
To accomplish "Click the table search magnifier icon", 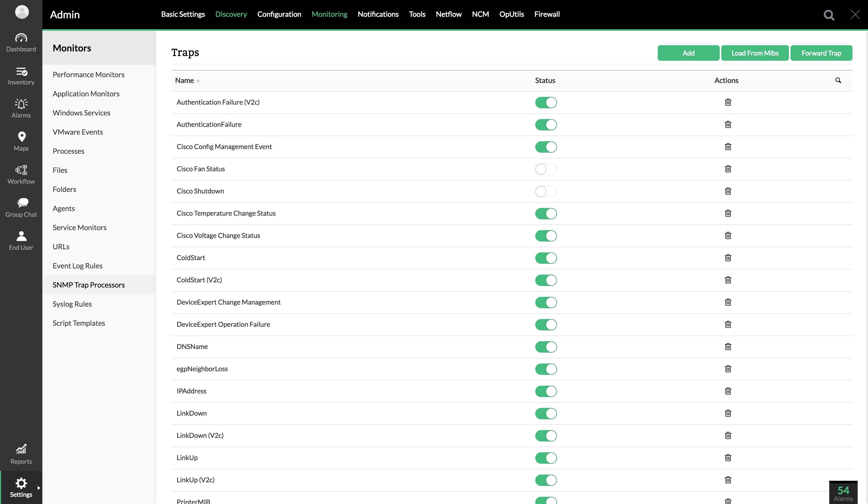I will pyautogui.click(x=838, y=81).
